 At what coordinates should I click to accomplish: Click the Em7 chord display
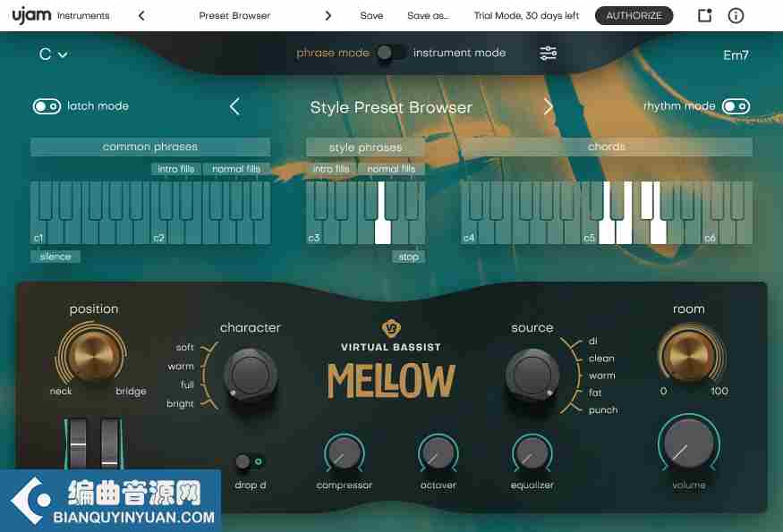pos(736,55)
